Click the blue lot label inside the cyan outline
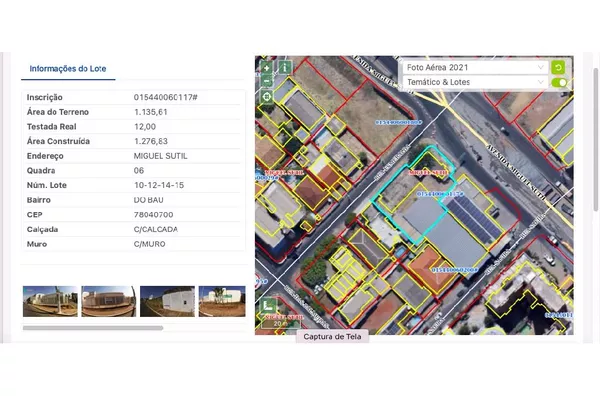This screenshot has height=396, width=600. point(440,194)
